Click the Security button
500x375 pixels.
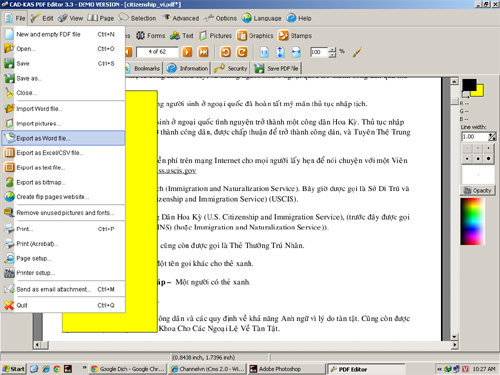pyautogui.click(x=231, y=68)
